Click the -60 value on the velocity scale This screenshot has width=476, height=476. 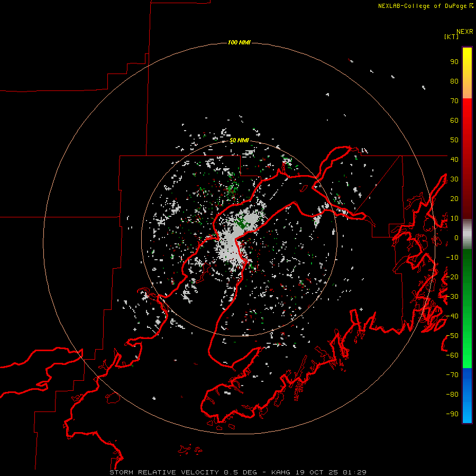(x=452, y=355)
